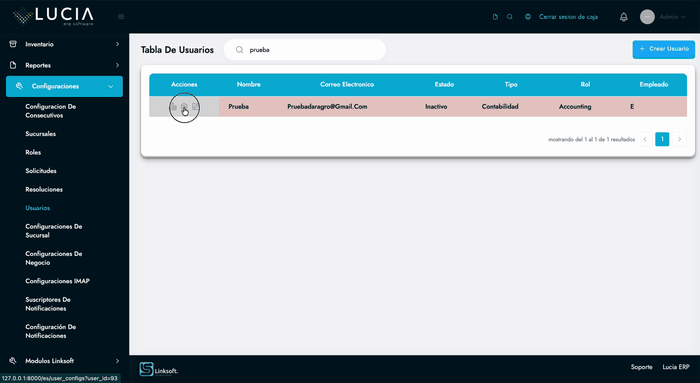Click the mostrando del 1 al 1 results text

592,140
